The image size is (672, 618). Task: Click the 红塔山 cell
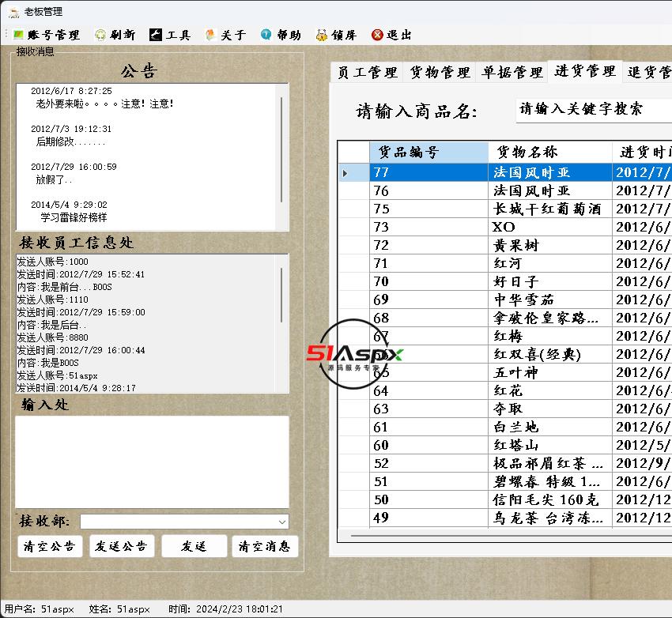(550, 446)
